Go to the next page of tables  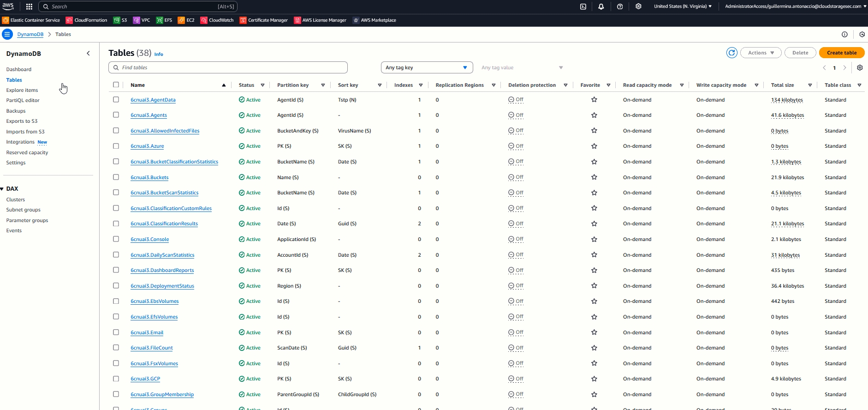(x=845, y=67)
